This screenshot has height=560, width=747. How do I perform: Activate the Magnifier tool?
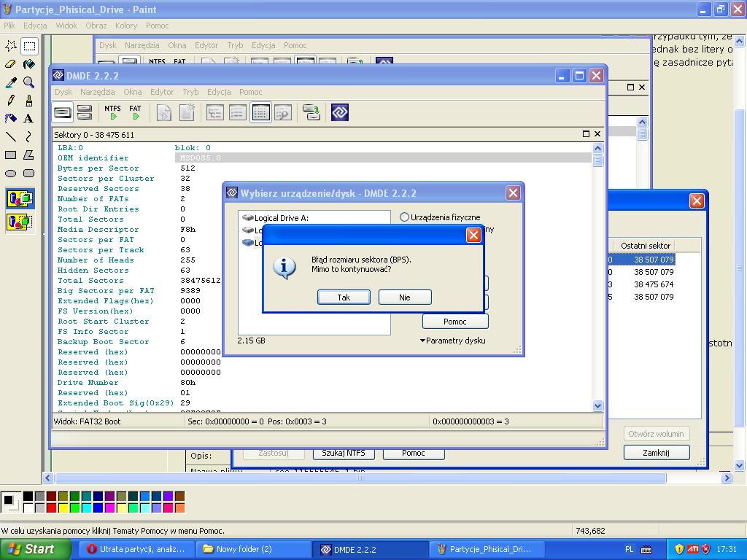pos(29,82)
